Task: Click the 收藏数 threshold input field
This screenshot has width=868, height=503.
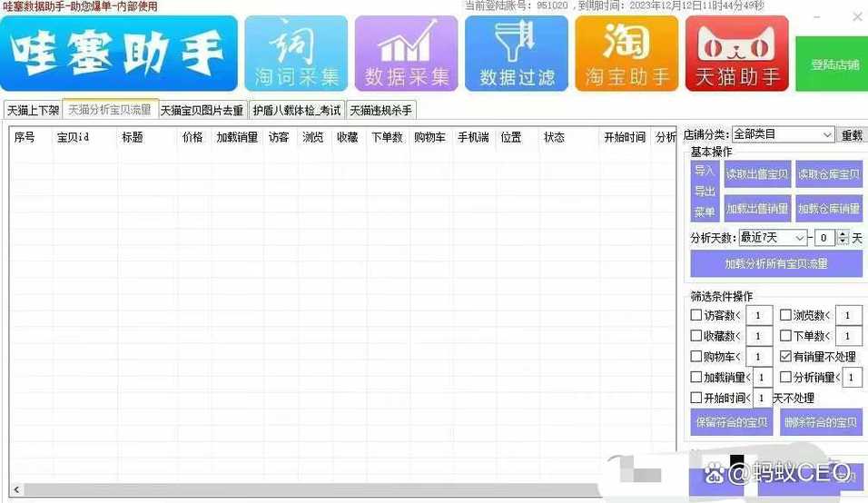Action: pyautogui.click(x=759, y=336)
